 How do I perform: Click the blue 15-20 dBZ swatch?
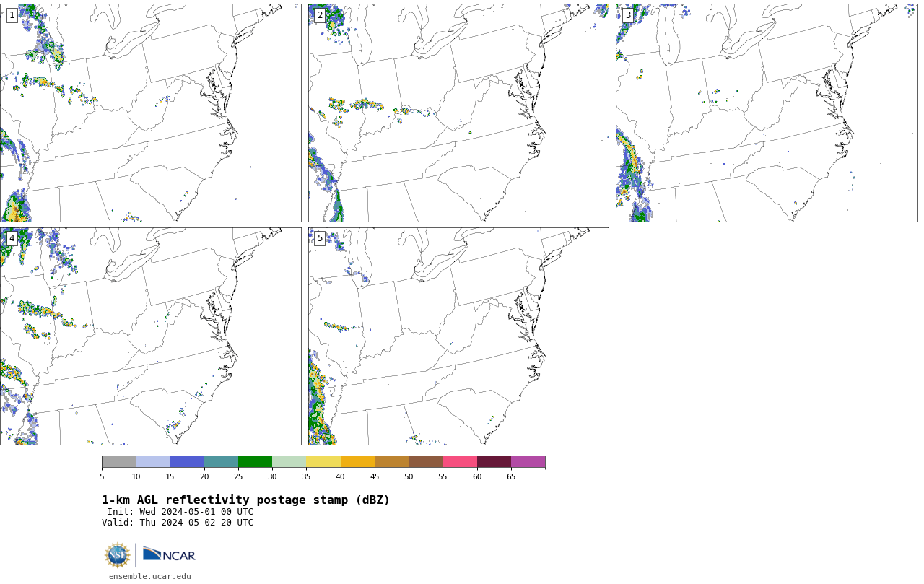tap(187, 462)
